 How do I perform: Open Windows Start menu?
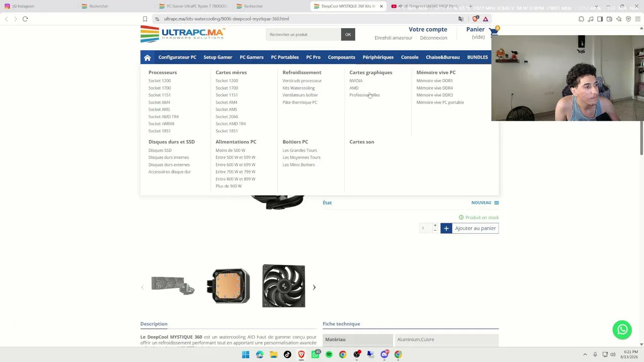pos(246,354)
